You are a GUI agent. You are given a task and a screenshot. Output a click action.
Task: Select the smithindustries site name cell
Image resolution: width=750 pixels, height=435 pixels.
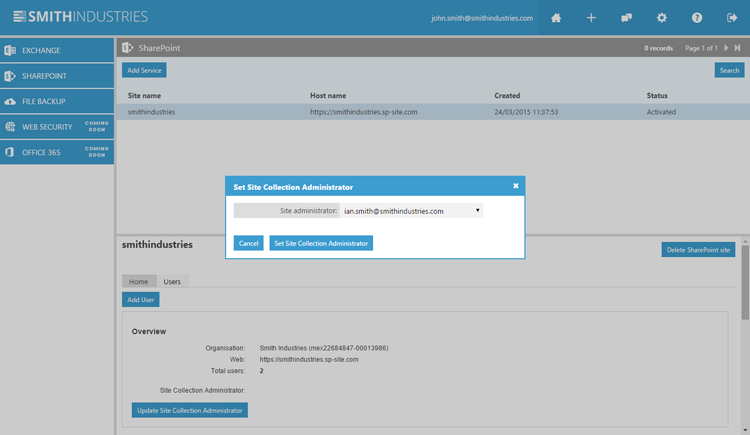[x=152, y=112]
